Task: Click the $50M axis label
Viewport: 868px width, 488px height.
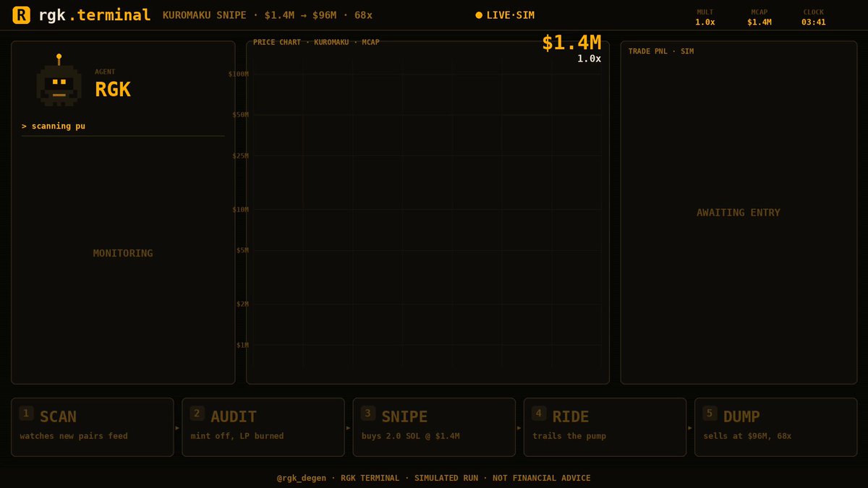Action: point(240,115)
